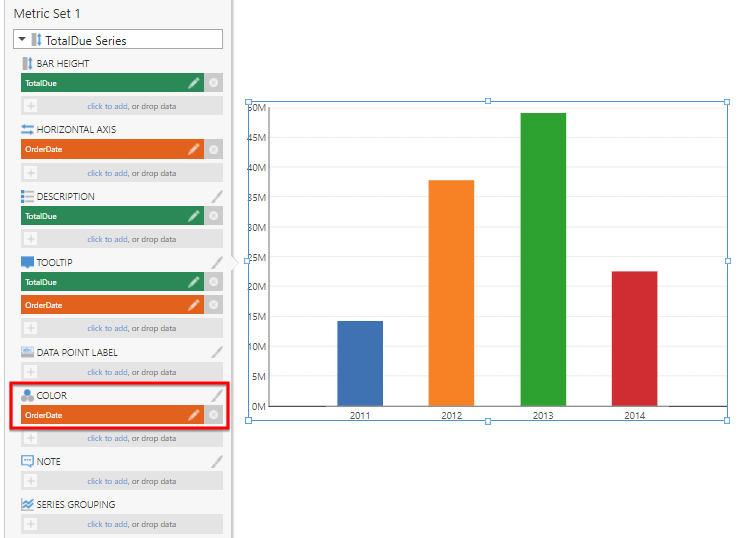This screenshot has width=740, height=538.
Task: Remove OrderDate from Color
Action: 214,415
